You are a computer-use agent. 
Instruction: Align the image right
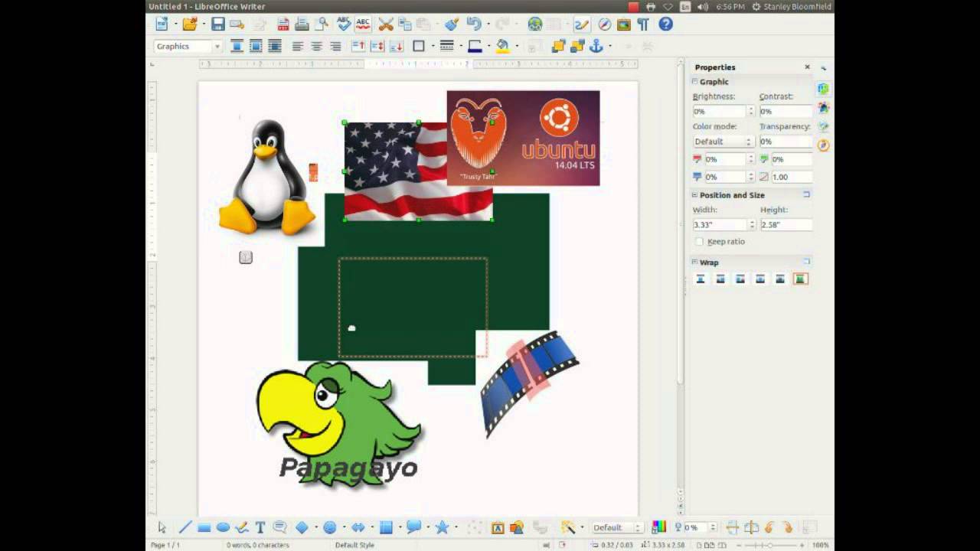click(335, 46)
